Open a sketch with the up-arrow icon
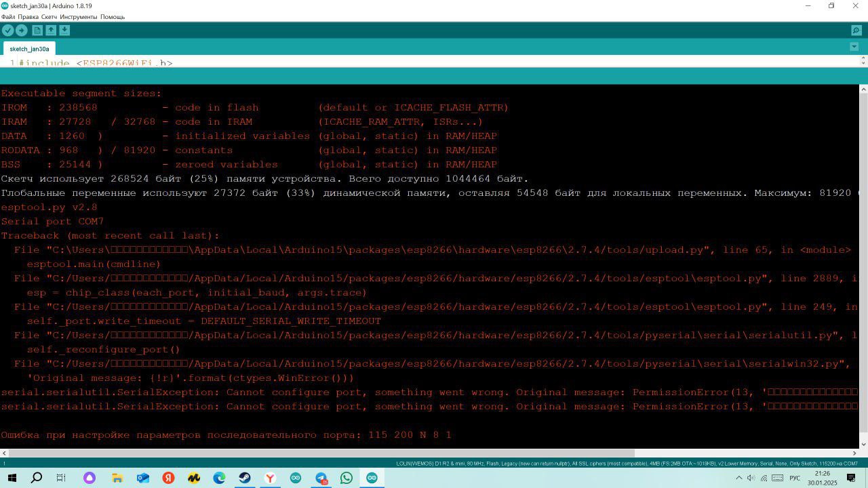The height and width of the screenshot is (488, 868). [51, 30]
